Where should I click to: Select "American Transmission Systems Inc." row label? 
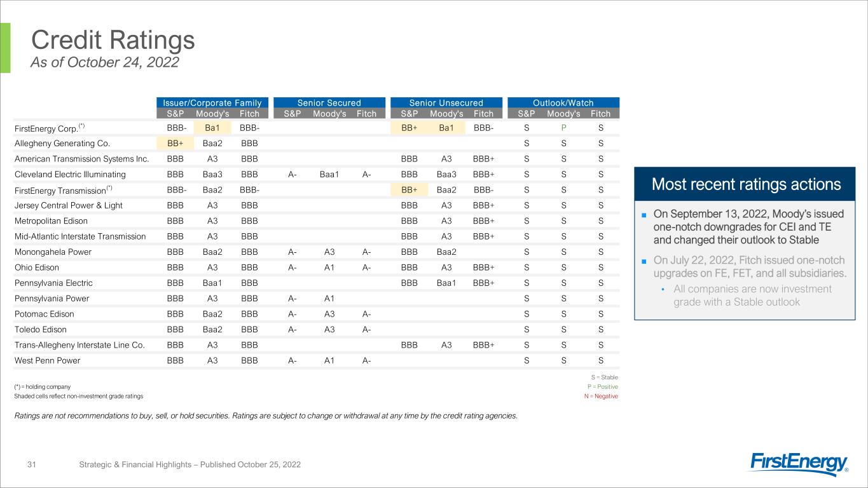(x=81, y=159)
